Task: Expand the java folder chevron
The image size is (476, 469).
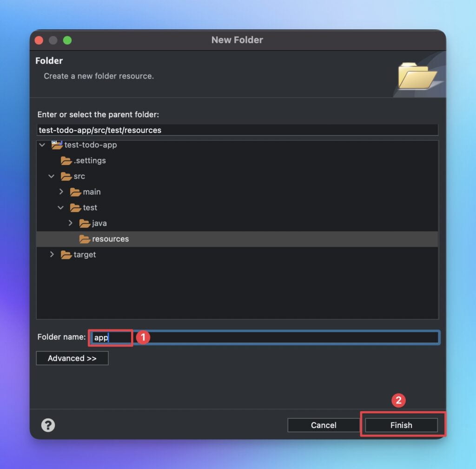Action: pos(71,223)
